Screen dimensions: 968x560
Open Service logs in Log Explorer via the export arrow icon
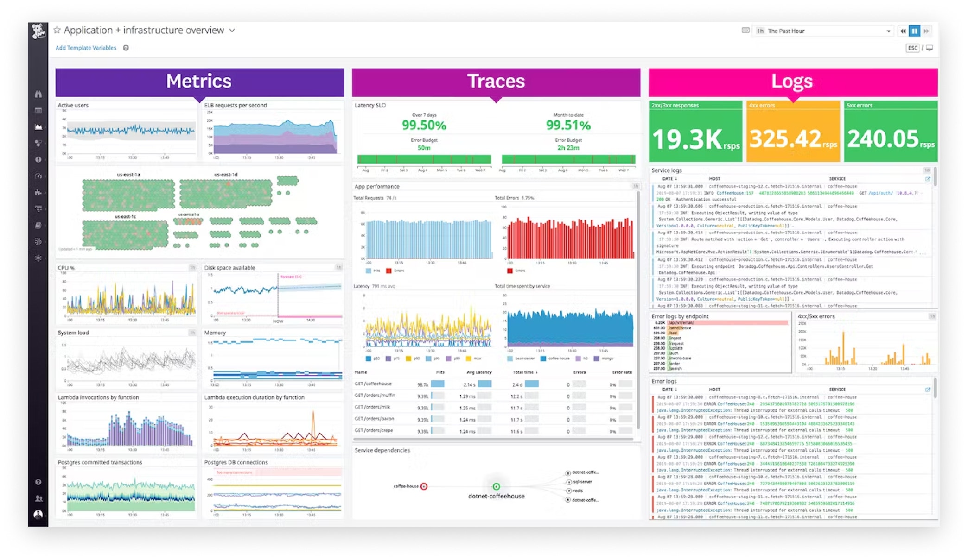point(927,179)
